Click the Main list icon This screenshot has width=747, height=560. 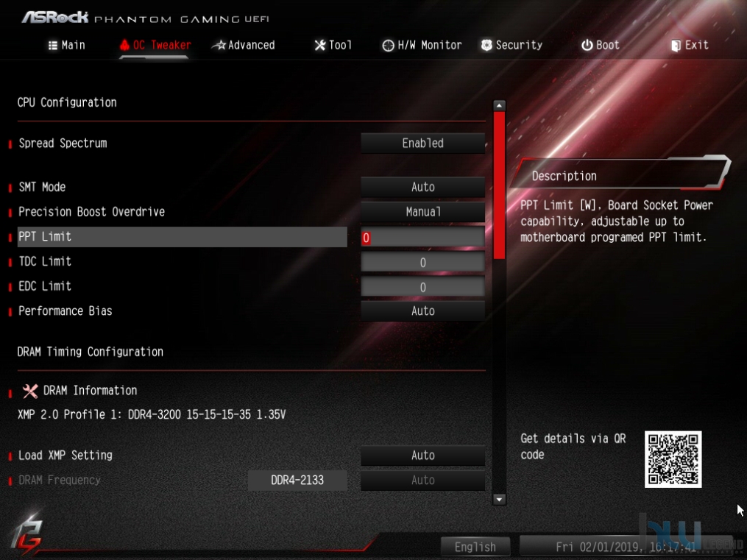(x=53, y=45)
